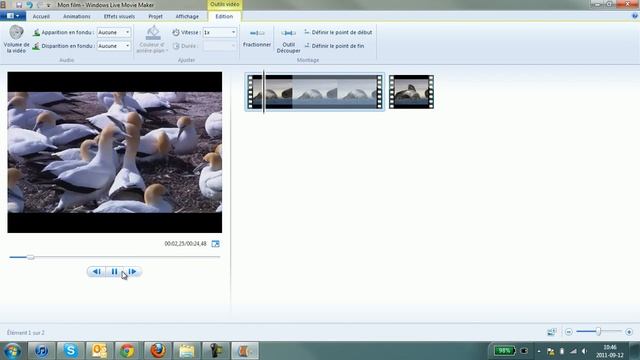Expand the quick access toolbar customization arrow
The height and width of the screenshot is (360, 640).
(49, 5)
